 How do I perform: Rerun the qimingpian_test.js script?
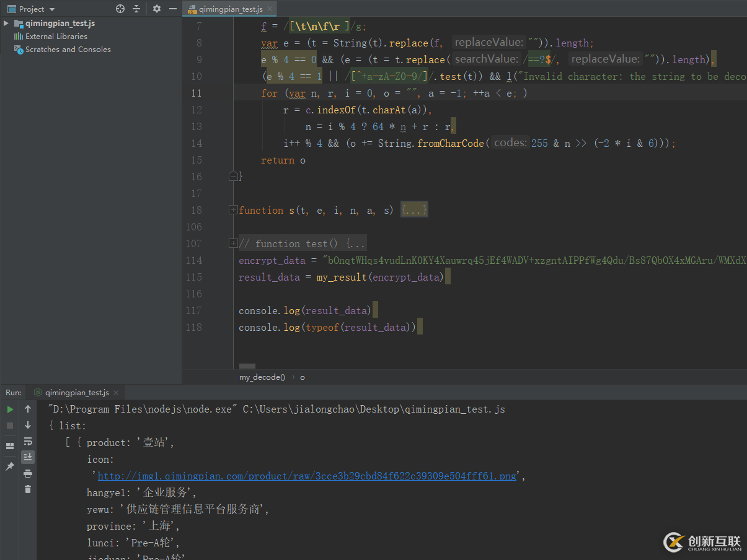(9, 409)
